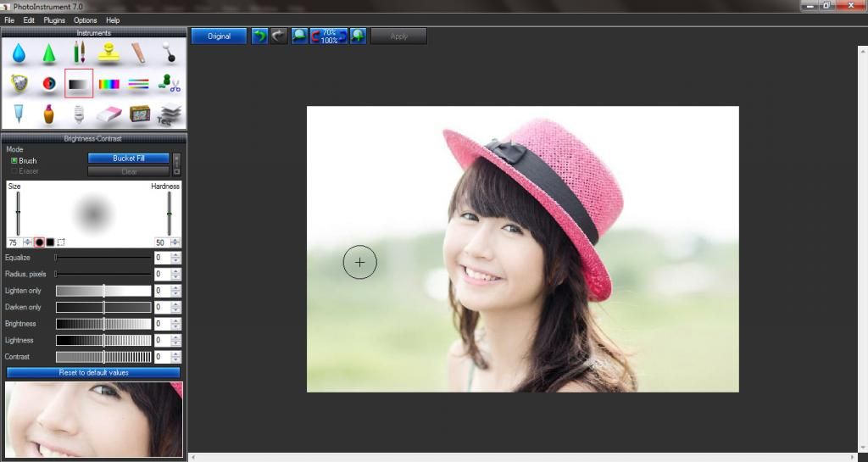
Task: Click the zoom in magnifier icon
Action: click(358, 36)
